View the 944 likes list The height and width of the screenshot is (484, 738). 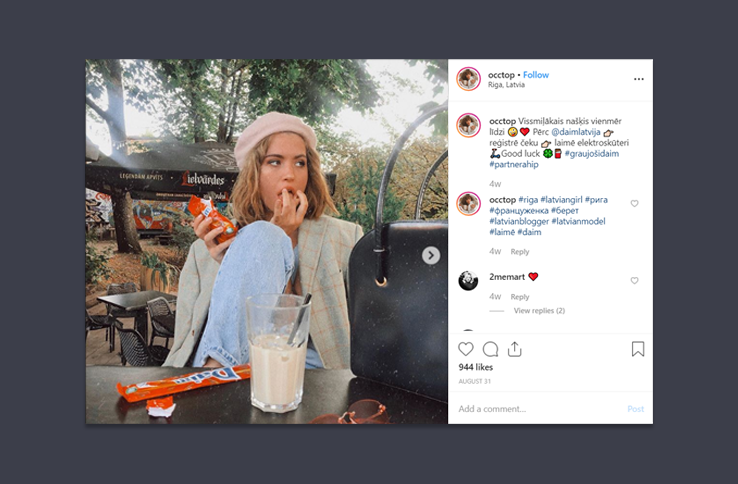[476, 367]
